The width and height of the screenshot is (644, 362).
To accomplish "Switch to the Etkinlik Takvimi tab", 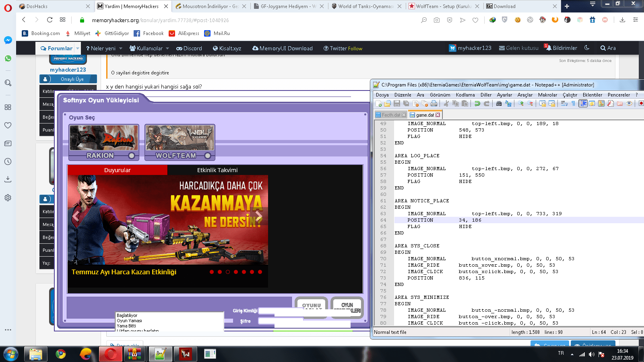I will pyautogui.click(x=217, y=170).
